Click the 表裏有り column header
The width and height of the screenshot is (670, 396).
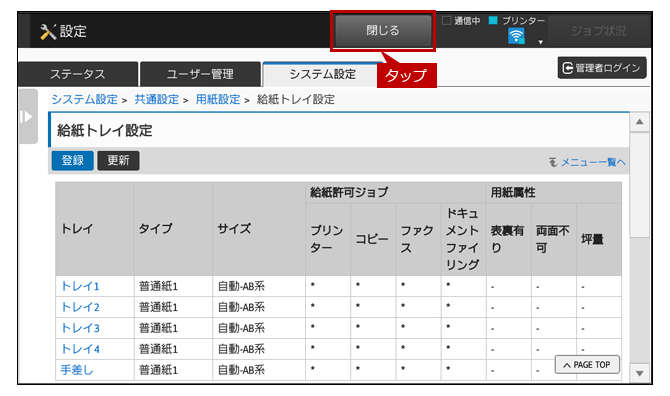tap(508, 239)
